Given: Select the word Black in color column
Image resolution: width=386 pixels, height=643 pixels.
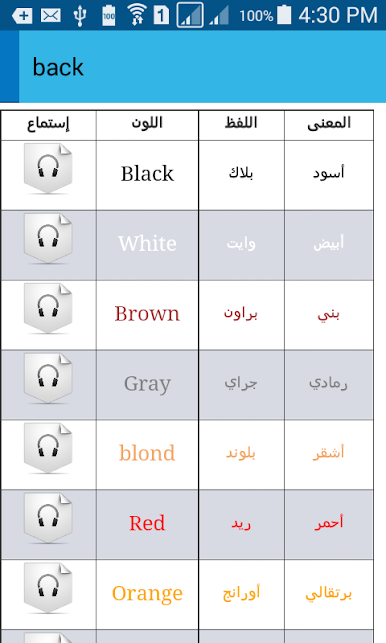Looking at the screenshot, I should 147,173.
